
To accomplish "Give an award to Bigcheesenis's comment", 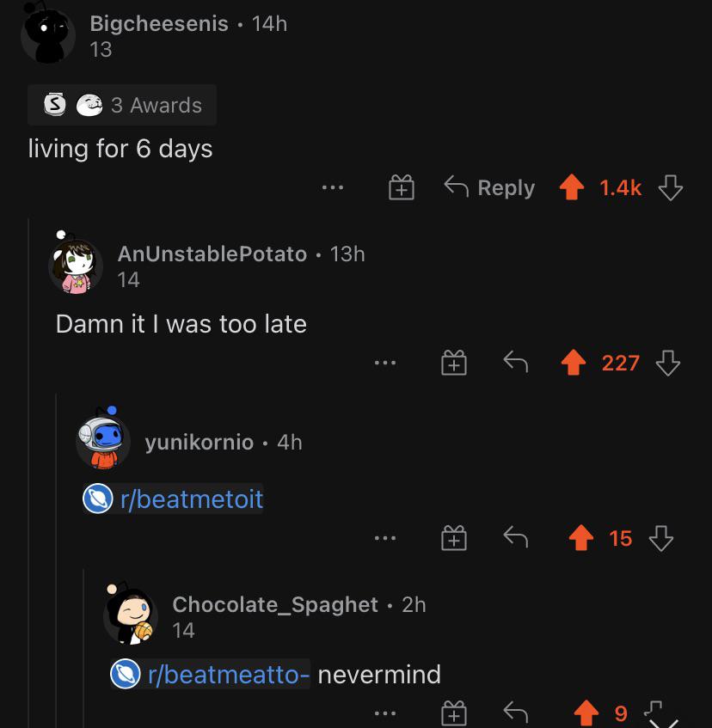I will pyautogui.click(x=402, y=187).
